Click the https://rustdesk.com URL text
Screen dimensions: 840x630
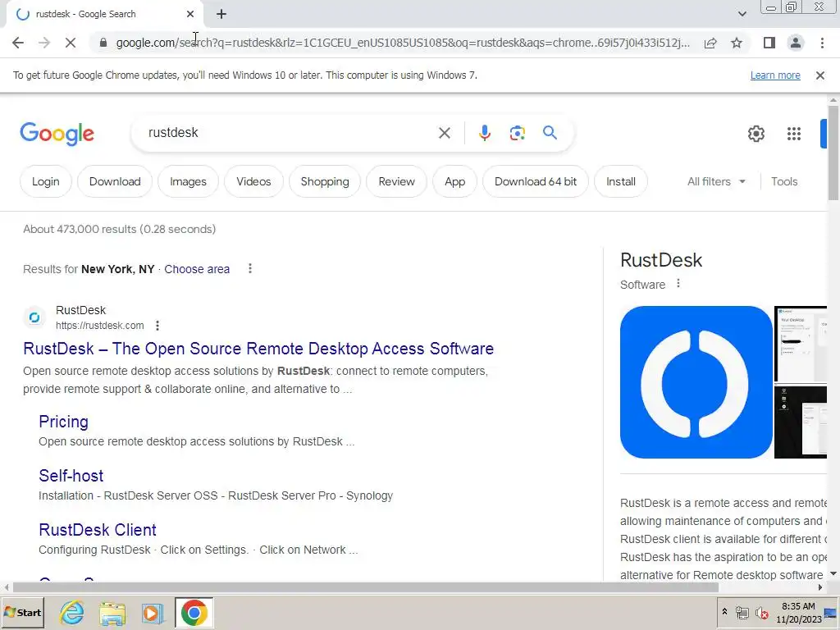[99, 326]
